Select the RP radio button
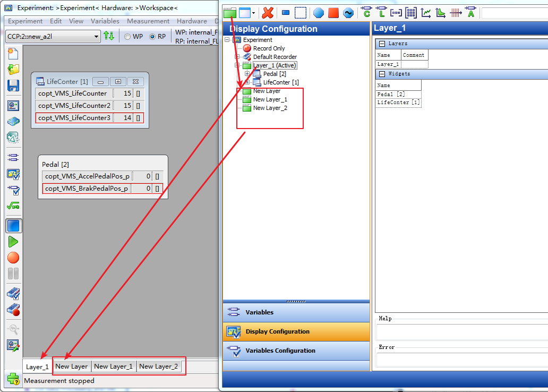The width and height of the screenshot is (548, 392). tap(153, 36)
